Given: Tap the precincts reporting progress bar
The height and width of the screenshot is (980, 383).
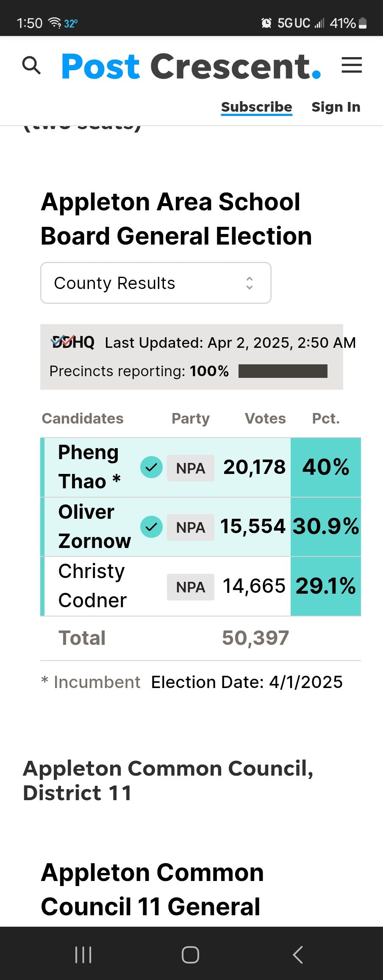Looking at the screenshot, I should (x=283, y=371).
